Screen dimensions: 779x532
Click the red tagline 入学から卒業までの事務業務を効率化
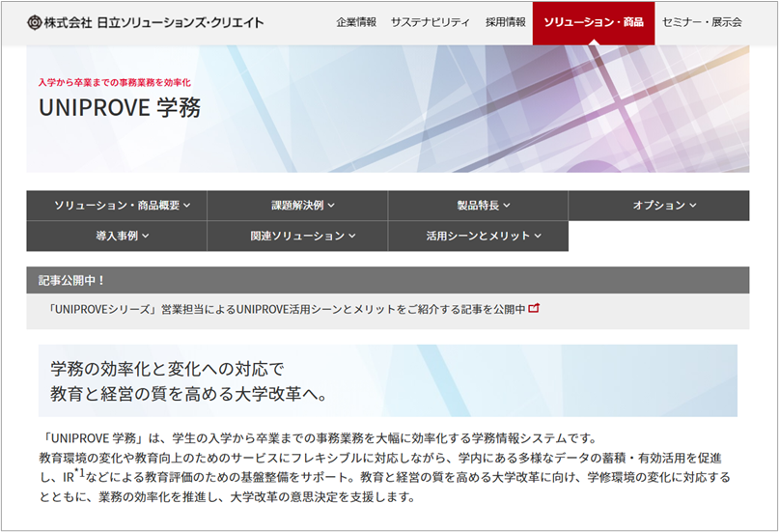(x=115, y=82)
